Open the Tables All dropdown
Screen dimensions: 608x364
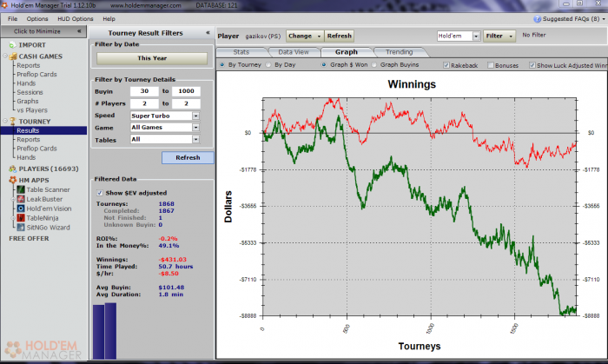pyautogui.click(x=195, y=139)
